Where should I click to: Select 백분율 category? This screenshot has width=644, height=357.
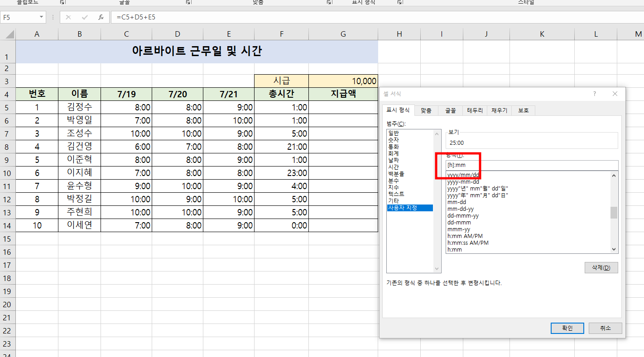[410, 174]
